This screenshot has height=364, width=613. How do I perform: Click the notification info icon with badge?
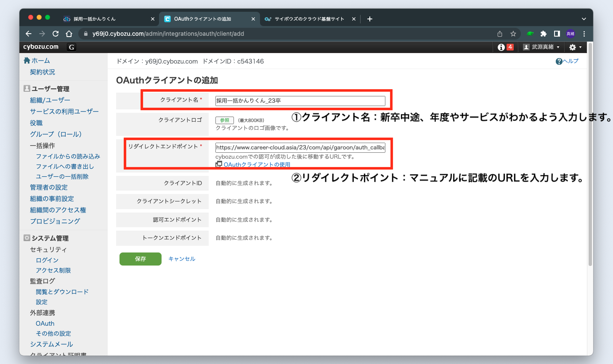click(505, 47)
